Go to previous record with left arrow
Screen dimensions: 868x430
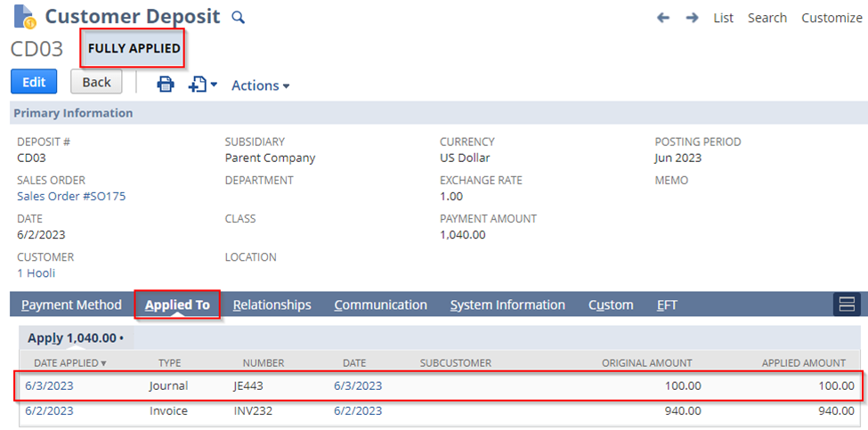pyautogui.click(x=663, y=18)
